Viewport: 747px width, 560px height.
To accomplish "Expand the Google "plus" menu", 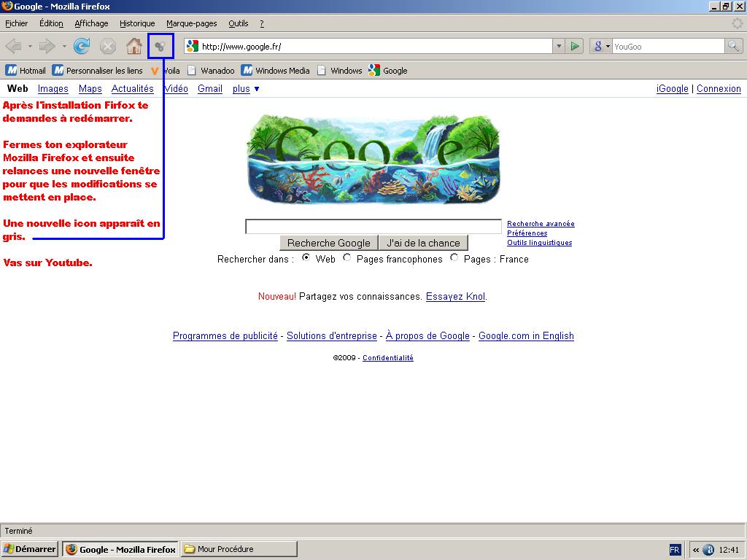I will click(246, 89).
